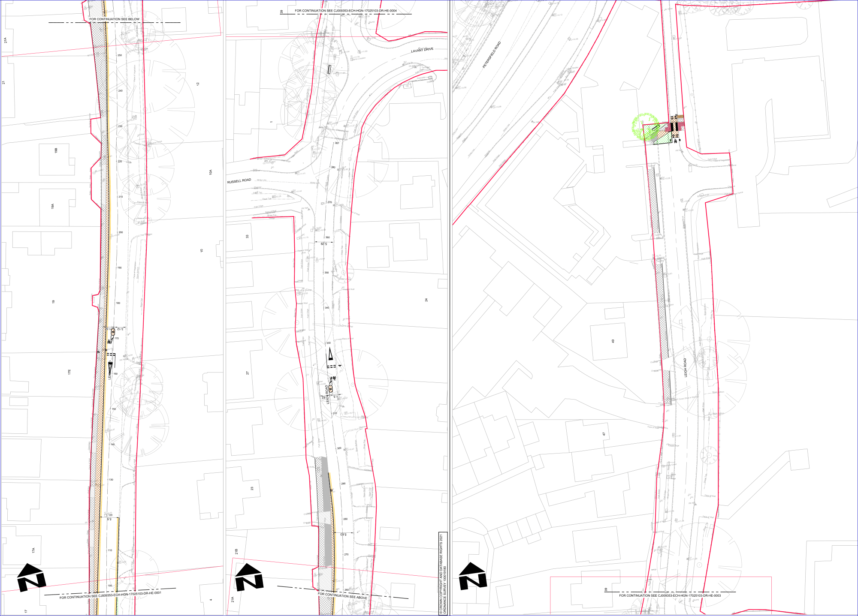Click the orange hatched traffic island near chainage 170

pos(113,332)
